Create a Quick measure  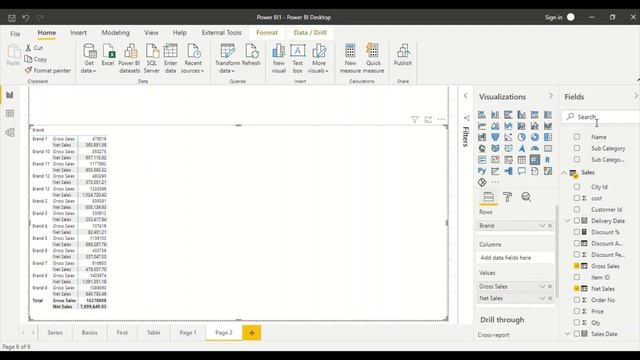point(373,58)
